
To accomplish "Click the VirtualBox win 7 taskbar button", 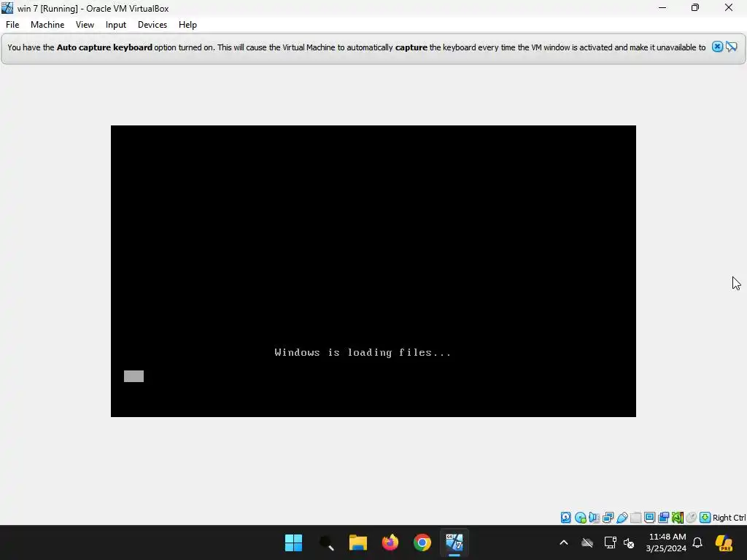I will pos(454,542).
